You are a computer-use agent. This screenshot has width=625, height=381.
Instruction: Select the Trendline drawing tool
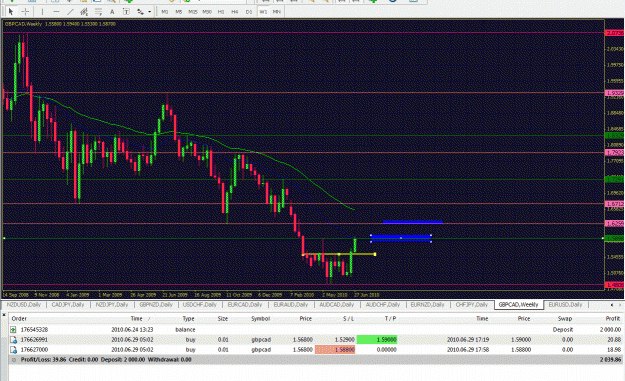pos(70,12)
